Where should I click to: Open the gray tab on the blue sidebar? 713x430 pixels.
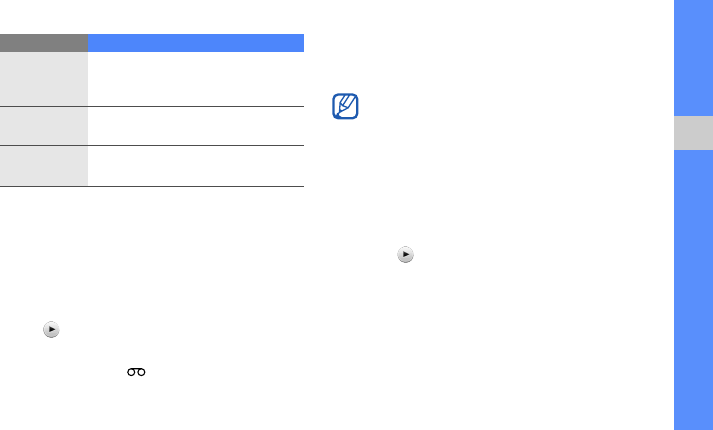[693, 131]
